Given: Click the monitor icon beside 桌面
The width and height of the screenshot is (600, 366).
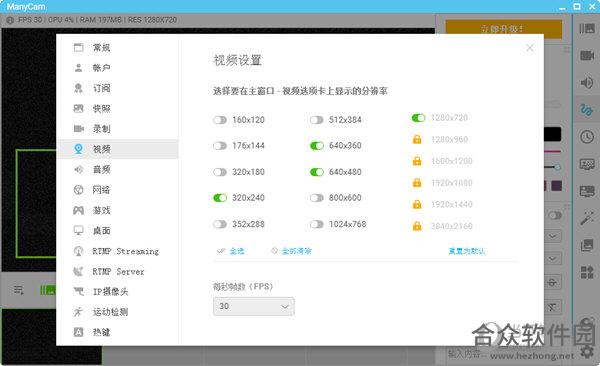Looking at the screenshot, I should pos(78,230).
